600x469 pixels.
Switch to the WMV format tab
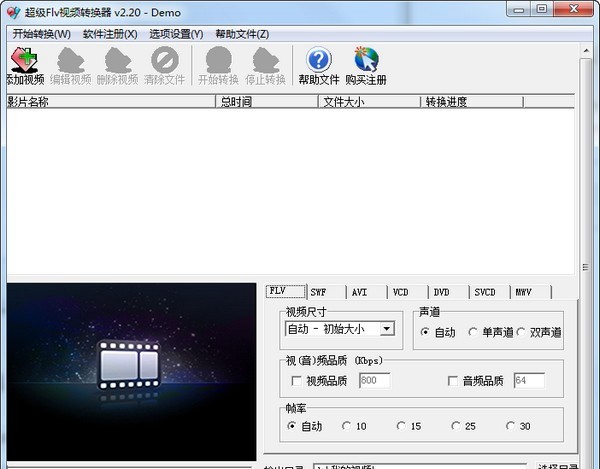click(x=532, y=292)
